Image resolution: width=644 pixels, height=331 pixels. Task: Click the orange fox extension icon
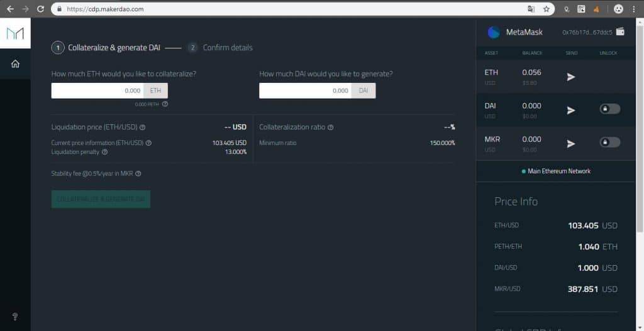[596, 9]
